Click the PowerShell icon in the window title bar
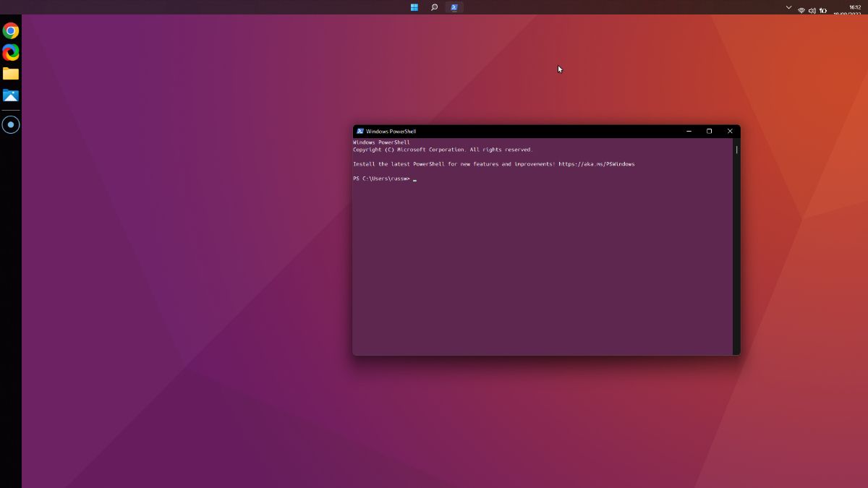 click(359, 132)
